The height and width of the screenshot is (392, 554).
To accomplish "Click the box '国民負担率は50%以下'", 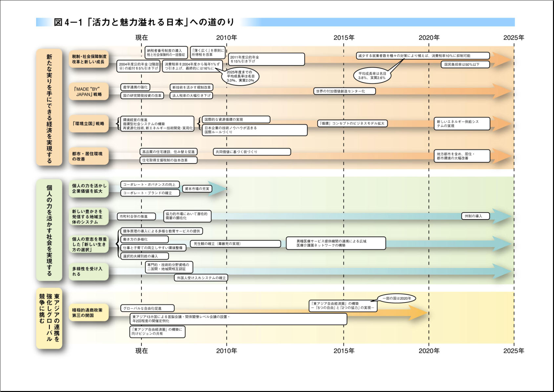I will click(465, 64).
